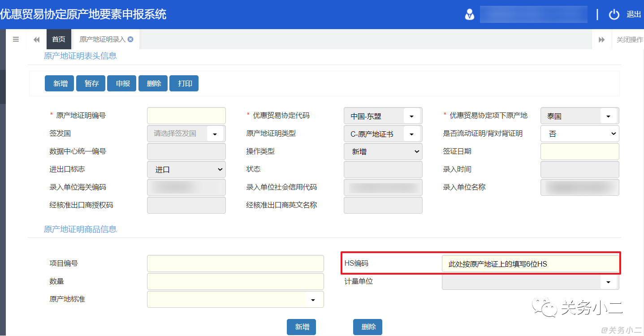The width and height of the screenshot is (644, 336).
Task: Toggle the hamburger sidebar menu icon
Action: tap(16, 39)
